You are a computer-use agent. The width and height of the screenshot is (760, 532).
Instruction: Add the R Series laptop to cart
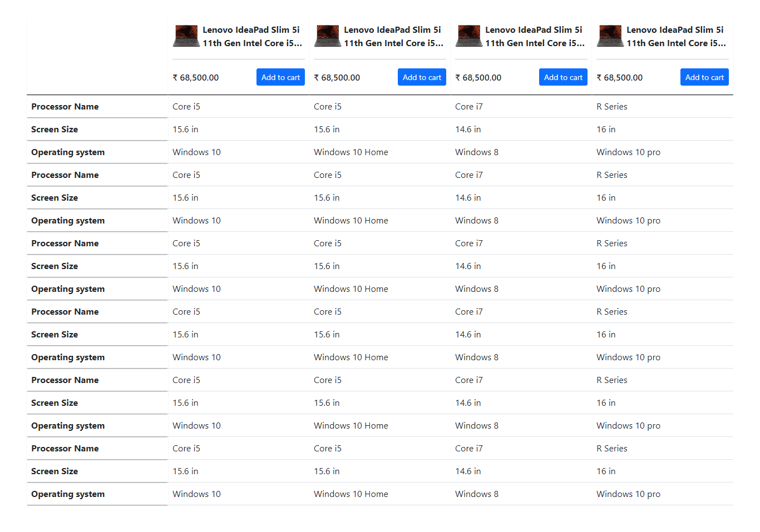point(704,77)
